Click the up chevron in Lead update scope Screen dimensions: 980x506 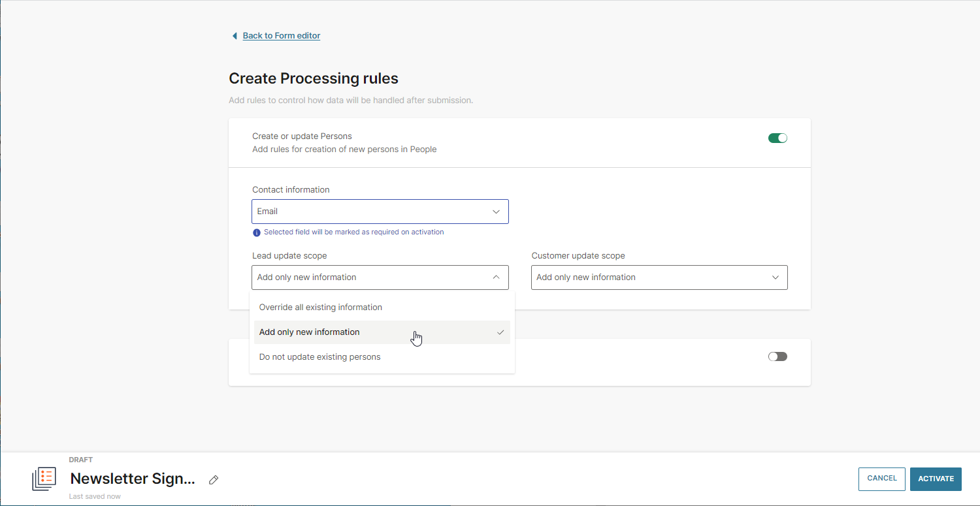coord(496,277)
